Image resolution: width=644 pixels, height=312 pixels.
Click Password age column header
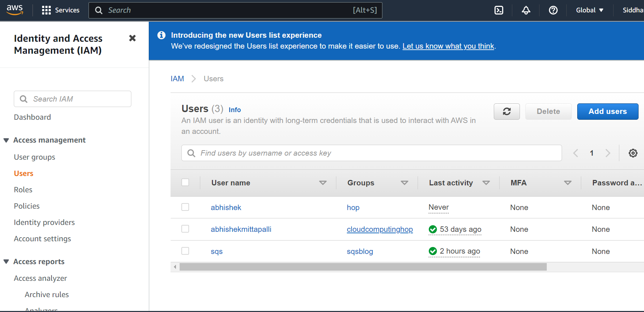pyautogui.click(x=617, y=183)
